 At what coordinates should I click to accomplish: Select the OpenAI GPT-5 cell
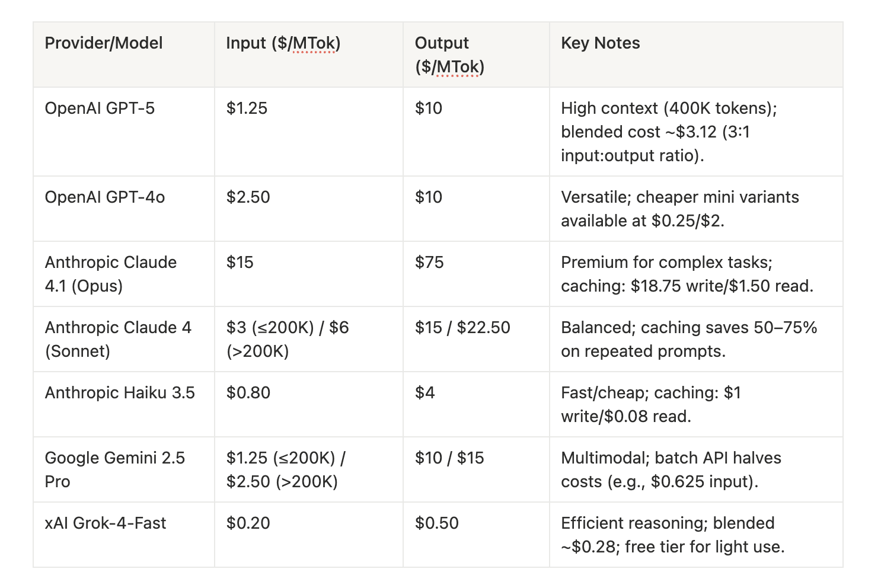click(100, 108)
